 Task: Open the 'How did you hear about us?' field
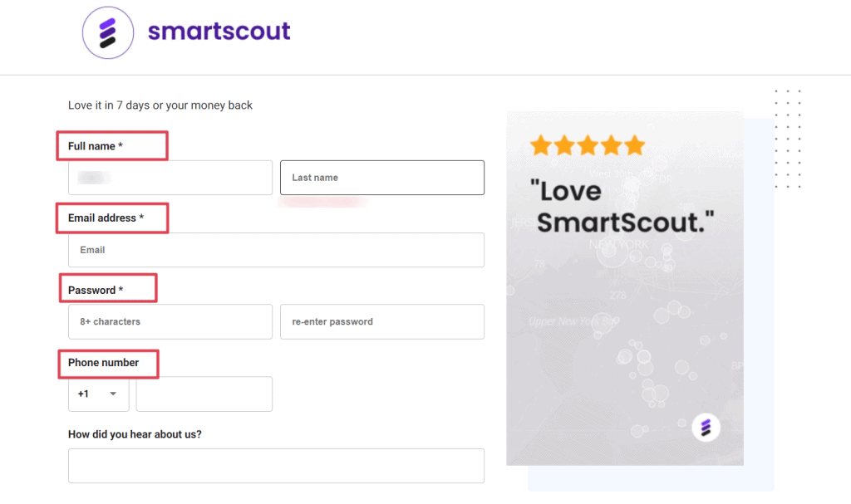(276, 466)
